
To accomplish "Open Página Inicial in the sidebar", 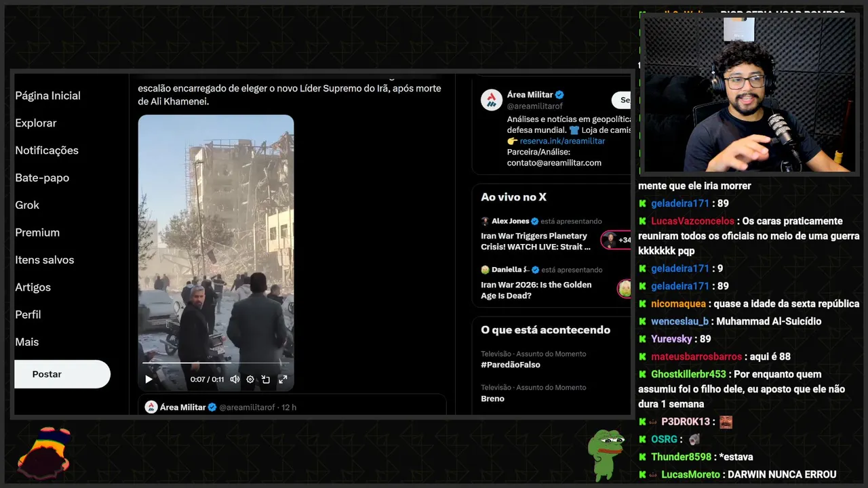I will pyautogui.click(x=47, y=96).
